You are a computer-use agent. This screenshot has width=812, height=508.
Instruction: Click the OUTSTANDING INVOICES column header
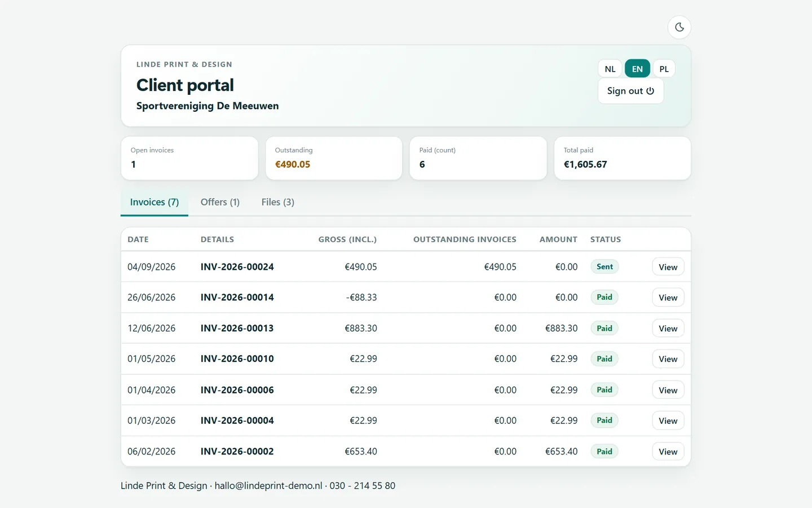[x=465, y=239]
